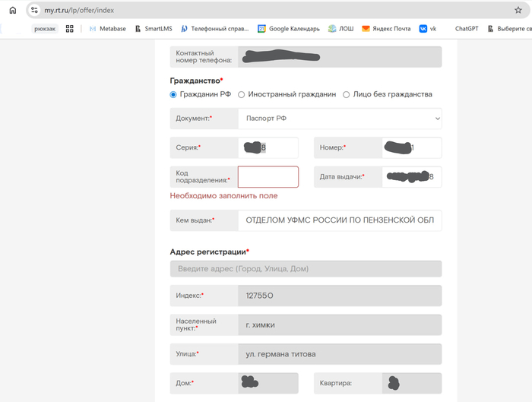This screenshot has height=402, width=532.
Task: Click the browser home icon
Action: (x=12, y=10)
